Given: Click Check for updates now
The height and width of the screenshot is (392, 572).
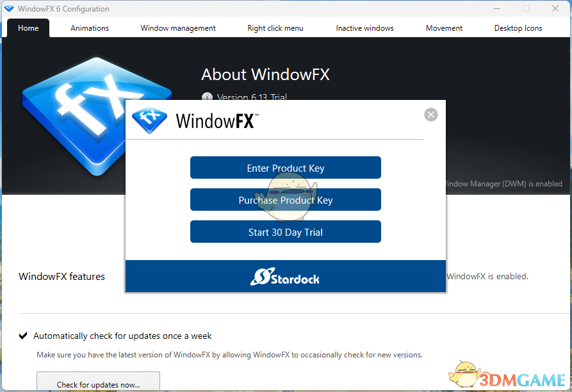Looking at the screenshot, I should tap(98, 383).
